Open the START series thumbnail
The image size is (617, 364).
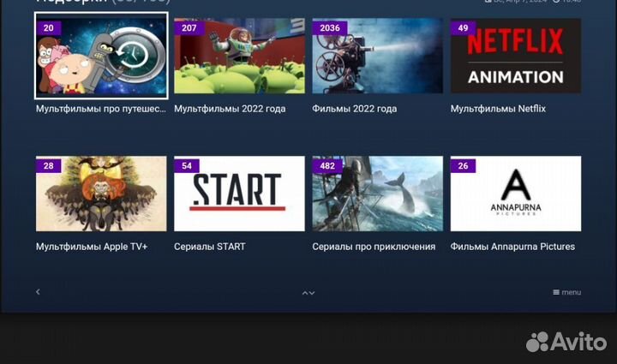239,194
